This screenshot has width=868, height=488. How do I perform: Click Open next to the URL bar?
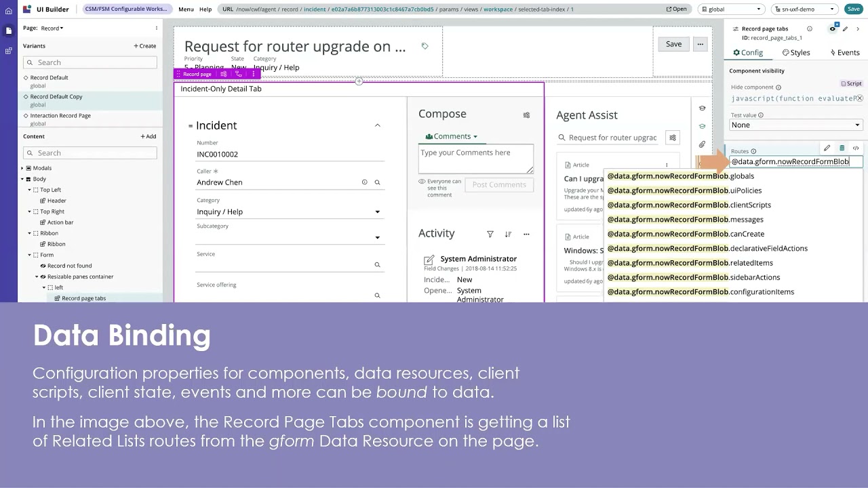(x=677, y=9)
